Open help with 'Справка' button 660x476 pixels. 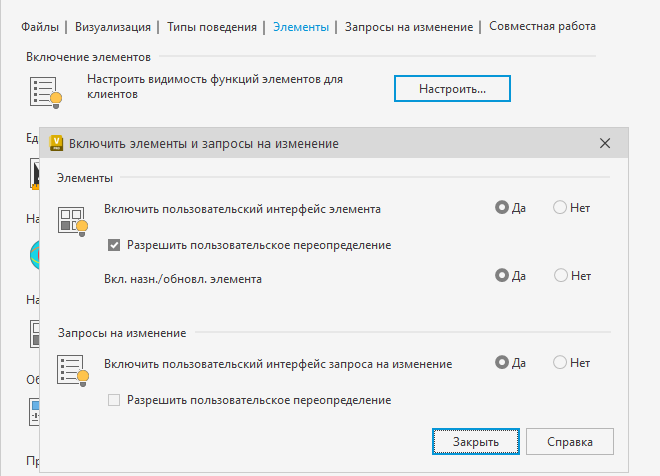[x=570, y=441]
